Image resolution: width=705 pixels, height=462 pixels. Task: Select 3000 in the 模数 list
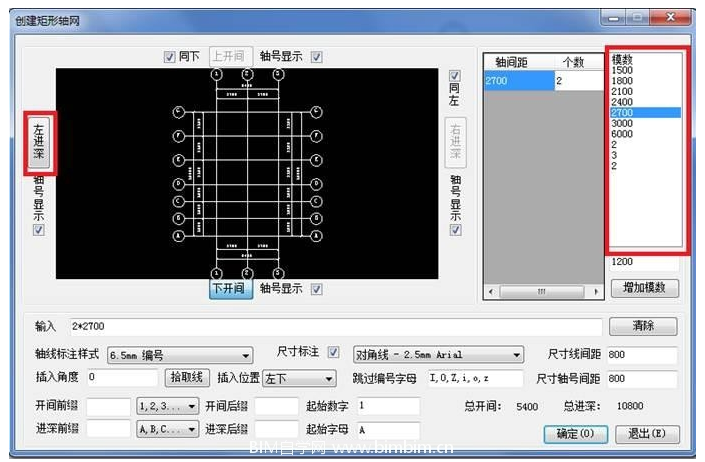[x=645, y=124]
